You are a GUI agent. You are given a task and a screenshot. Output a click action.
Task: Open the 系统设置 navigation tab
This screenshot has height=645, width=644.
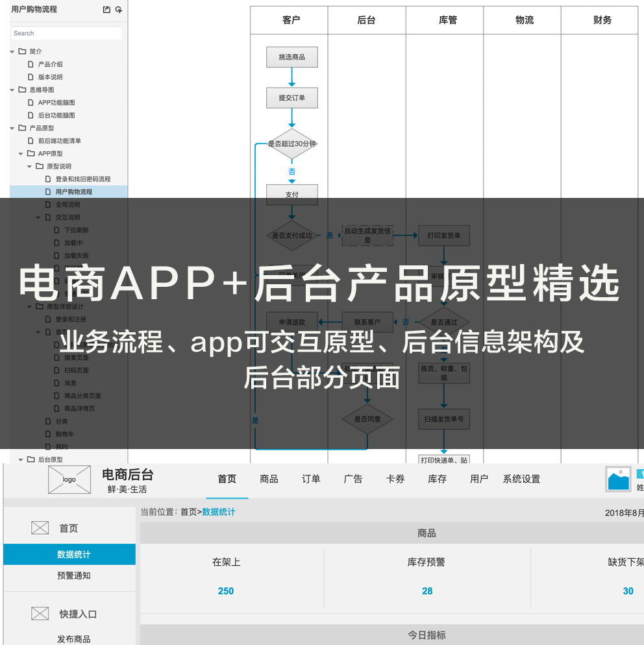(x=521, y=480)
